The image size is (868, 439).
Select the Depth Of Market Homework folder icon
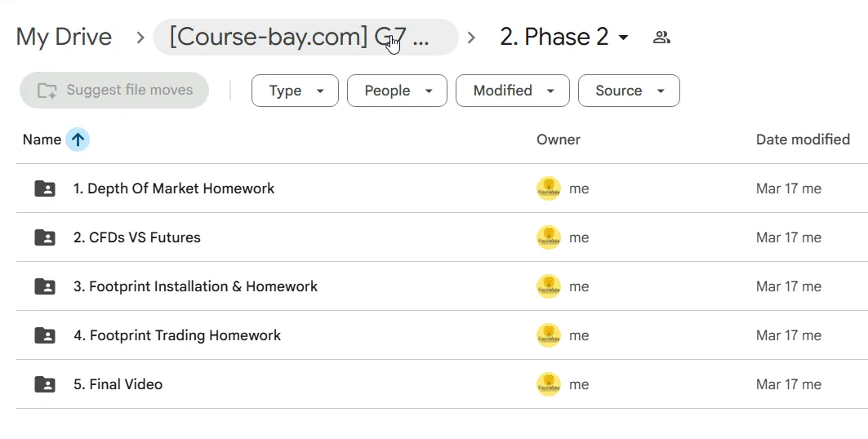click(x=45, y=188)
